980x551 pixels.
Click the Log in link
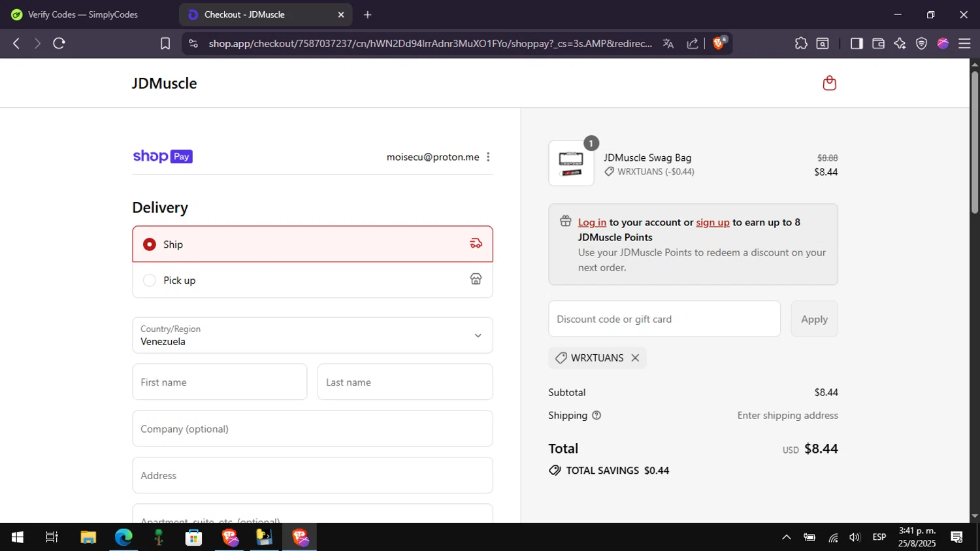click(x=592, y=222)
